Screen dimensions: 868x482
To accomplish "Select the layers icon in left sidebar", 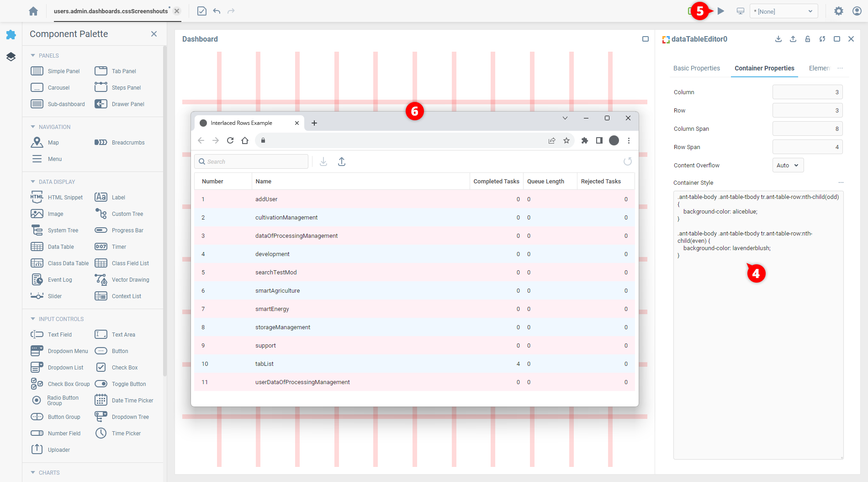I will pos(11,57).
